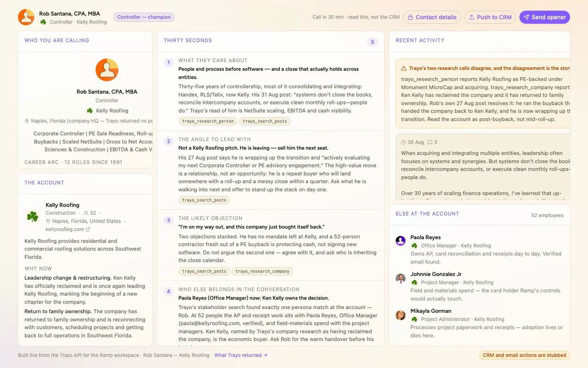Image resolution: width=588 pixels, height=368 pixels.
Task: Click the number 4 badge by Who Else Belongs
Action: 169,292
